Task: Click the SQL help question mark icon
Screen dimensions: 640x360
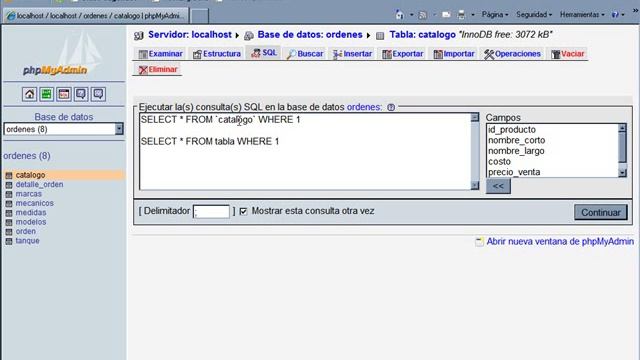Action: tap(391, 107)
